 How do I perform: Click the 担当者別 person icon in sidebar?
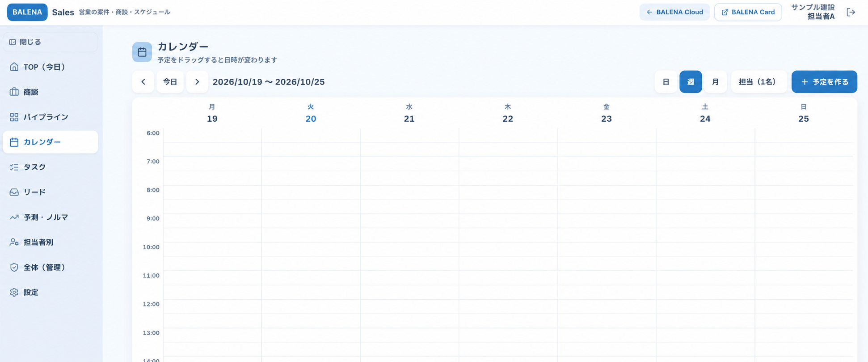pyautogui.click(x=14, y=243)
